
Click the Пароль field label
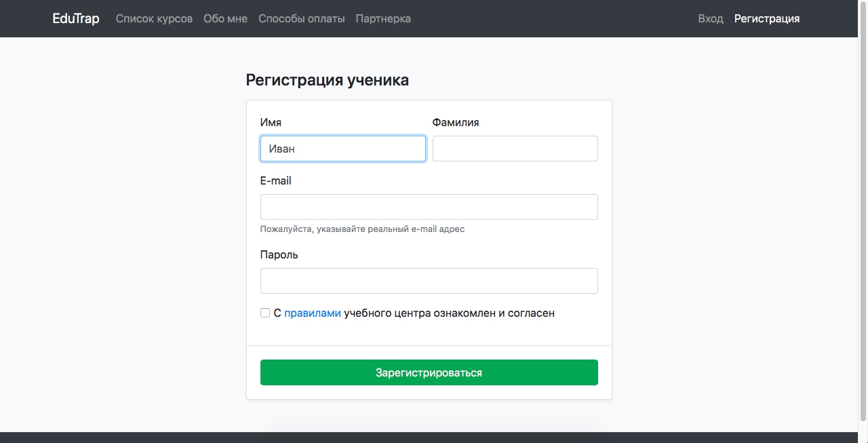tap(279, 255)
